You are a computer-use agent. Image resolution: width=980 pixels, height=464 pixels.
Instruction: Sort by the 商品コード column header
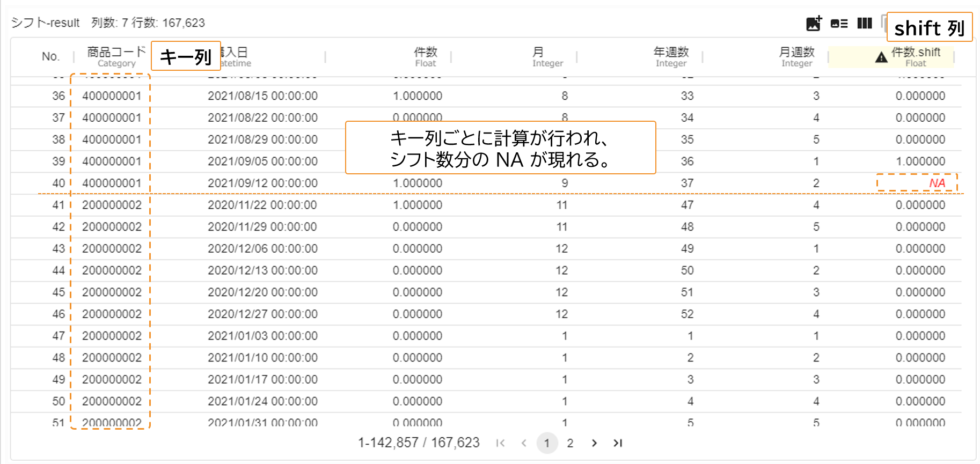(x=116, y=57)
